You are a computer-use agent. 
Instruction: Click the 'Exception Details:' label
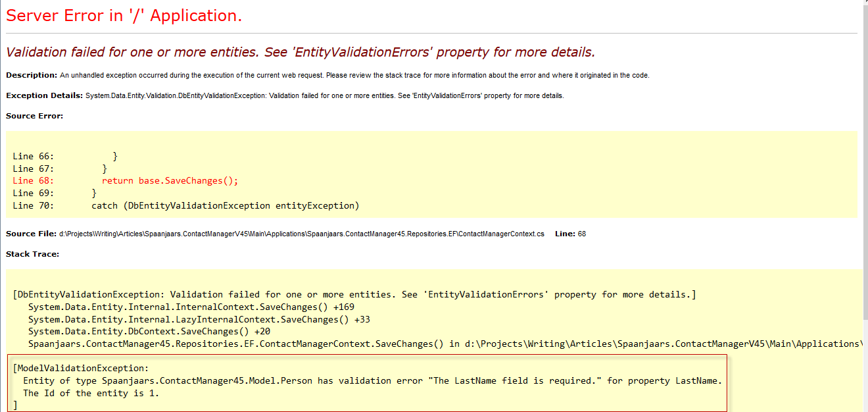click(x=44, y=95)
